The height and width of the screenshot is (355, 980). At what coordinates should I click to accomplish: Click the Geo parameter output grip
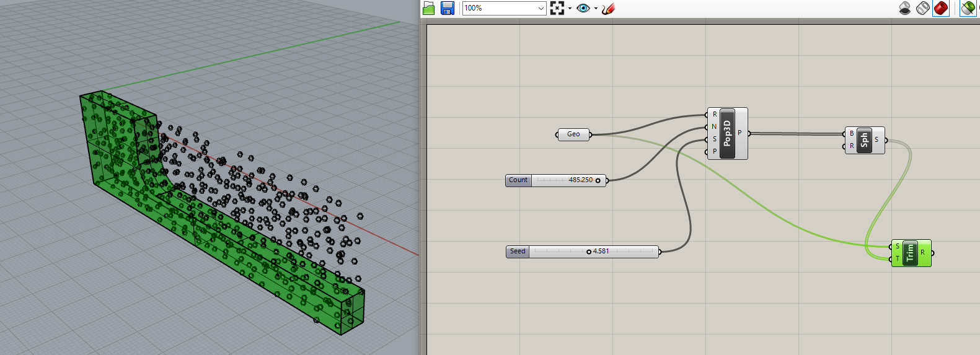point(591,134)
